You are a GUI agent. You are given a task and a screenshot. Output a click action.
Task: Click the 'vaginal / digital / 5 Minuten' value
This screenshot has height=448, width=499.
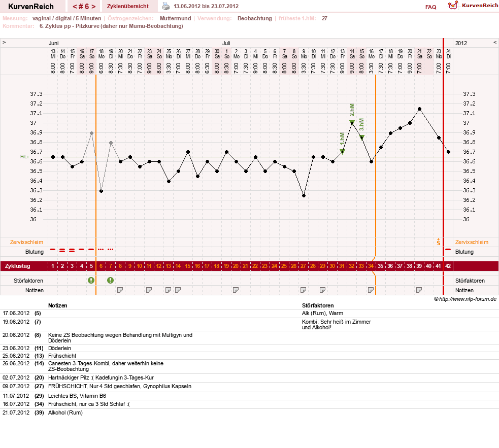[67, 18]
